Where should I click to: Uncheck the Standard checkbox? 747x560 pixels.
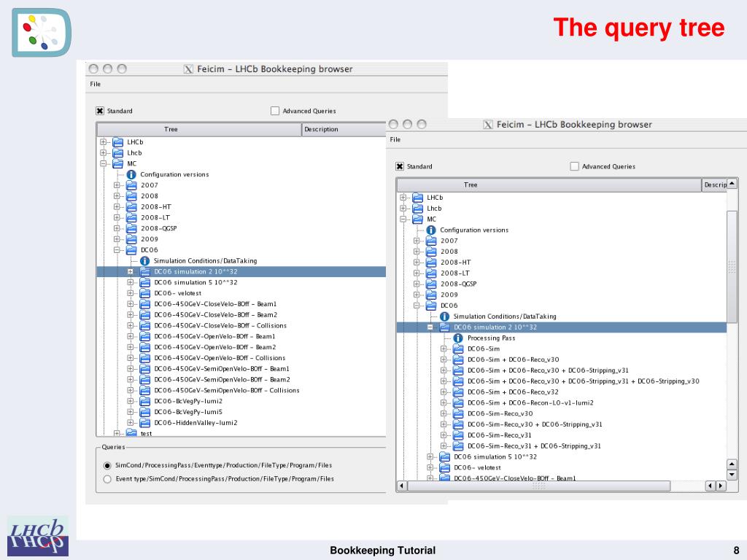[99, 111]
